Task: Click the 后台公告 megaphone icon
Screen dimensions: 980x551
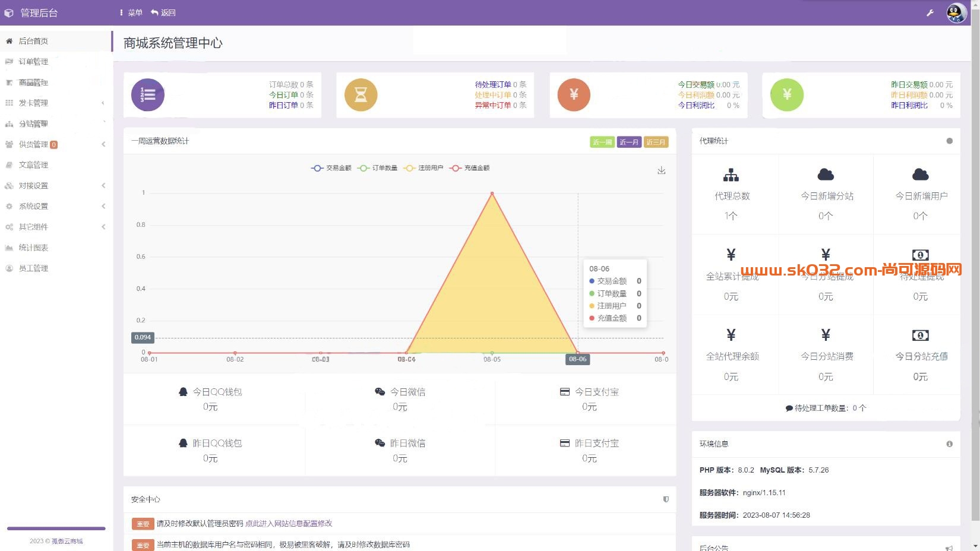Action: pos(949,548)
